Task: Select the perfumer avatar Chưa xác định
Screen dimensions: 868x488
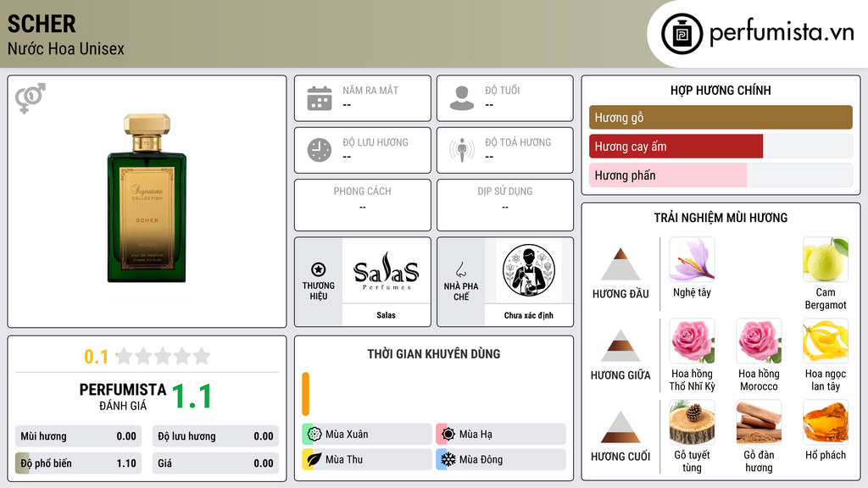Action: point(529,270)
